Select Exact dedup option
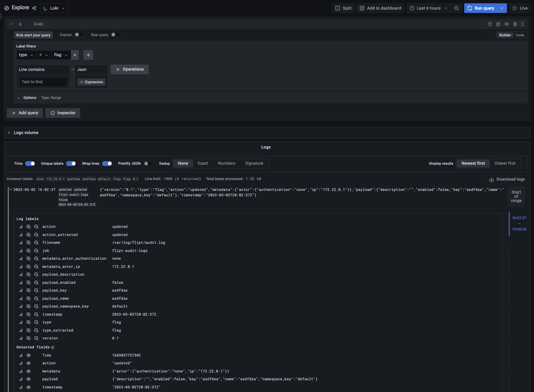534x392 pixels. [x=203, y=163]
